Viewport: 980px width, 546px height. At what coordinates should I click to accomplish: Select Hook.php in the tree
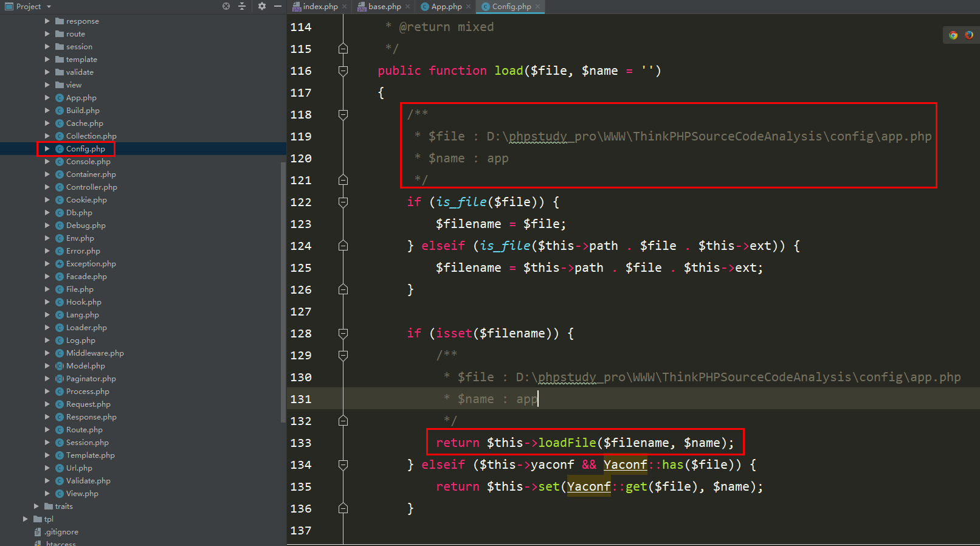(x=84, y=302)
